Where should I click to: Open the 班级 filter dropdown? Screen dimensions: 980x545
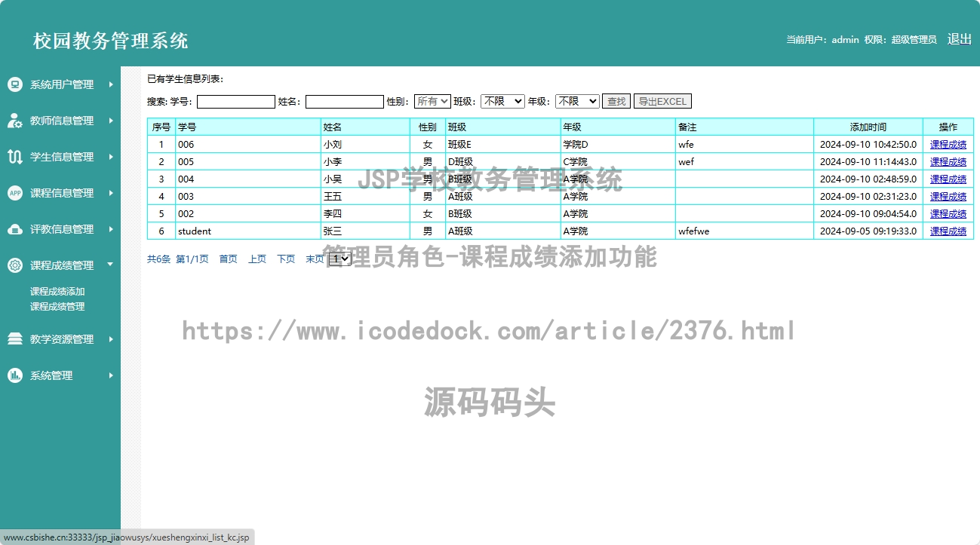point(502,101)
